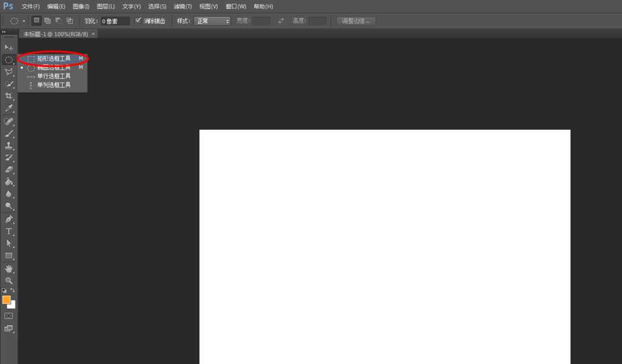The width and height of the screenshot is (622, 364).
Task: Select the Clone Stamp tool
Action: [x=8, y=145]
